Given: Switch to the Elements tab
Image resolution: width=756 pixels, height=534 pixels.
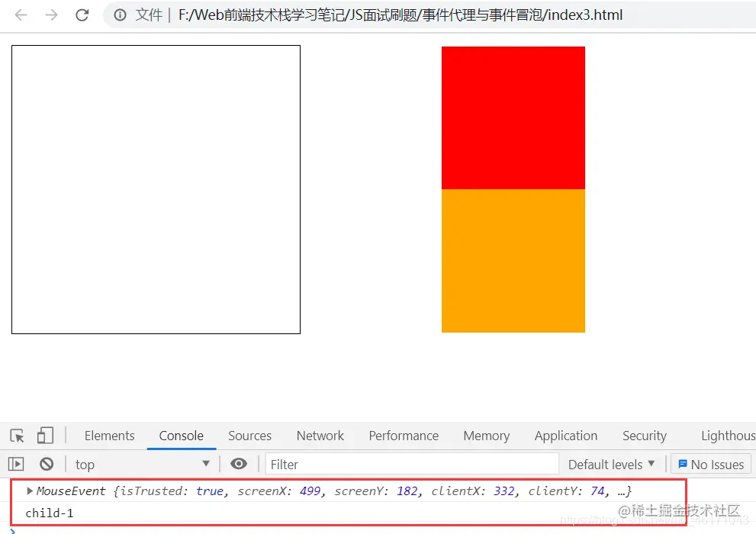Looking at the screenshot, I should [109, 436].
